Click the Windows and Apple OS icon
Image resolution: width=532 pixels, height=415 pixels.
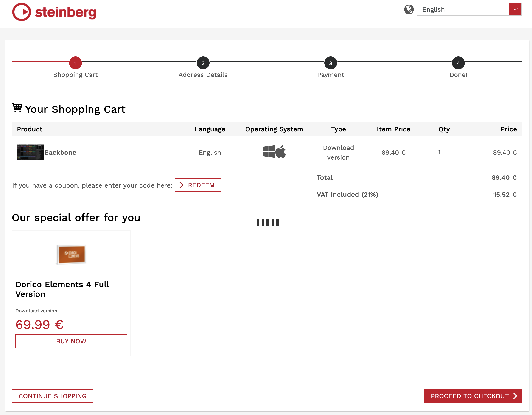tap(274, 151)
